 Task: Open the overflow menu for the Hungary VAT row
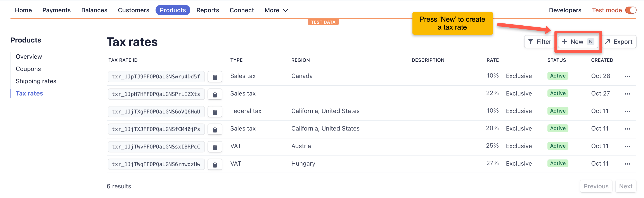coord(627,164)
